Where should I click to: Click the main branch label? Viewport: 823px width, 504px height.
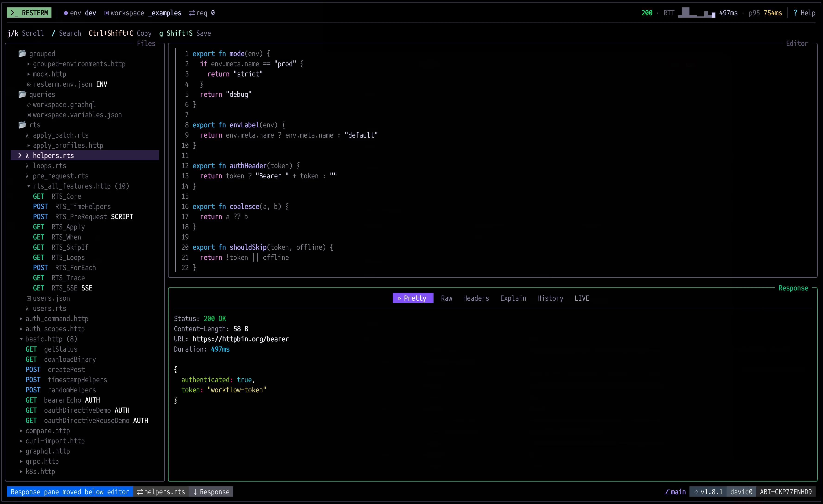[x=678, y=492]
